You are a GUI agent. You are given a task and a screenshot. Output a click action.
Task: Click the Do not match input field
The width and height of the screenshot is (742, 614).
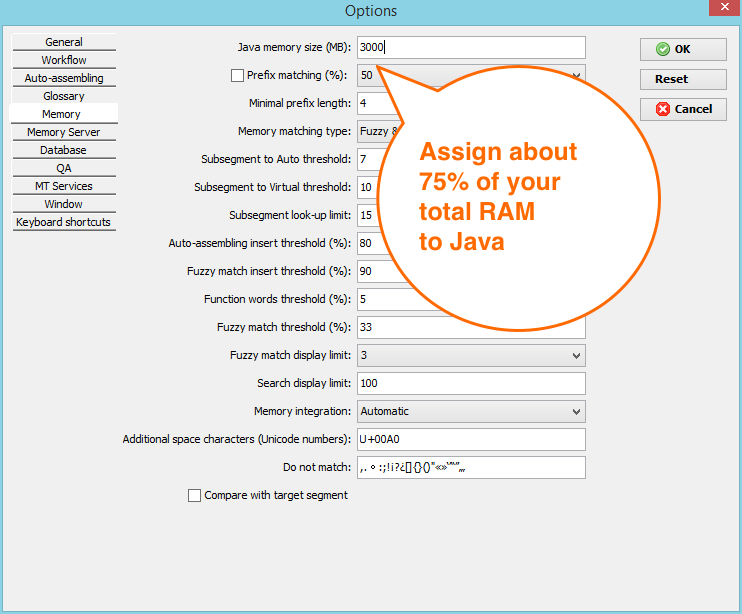(470, 467)
